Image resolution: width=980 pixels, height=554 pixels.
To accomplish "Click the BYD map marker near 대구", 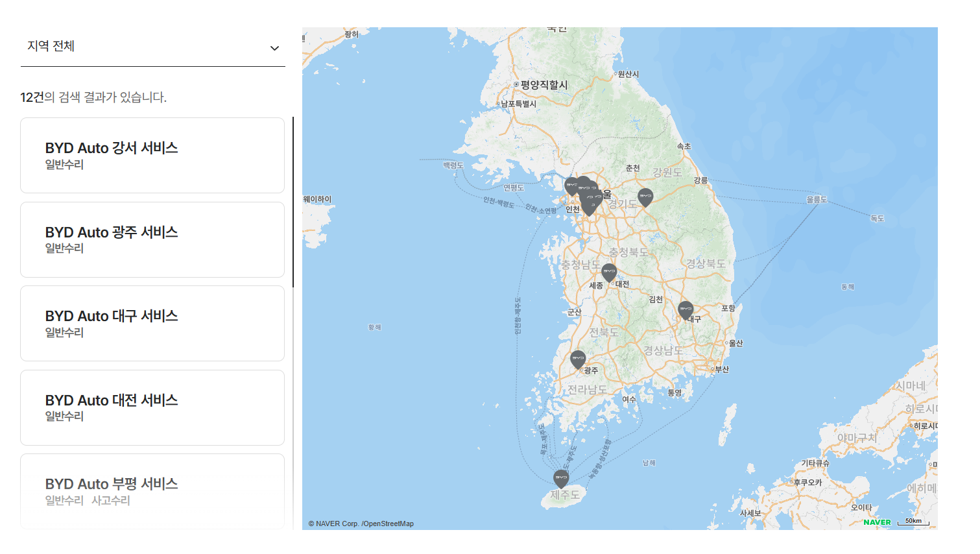I will coord(686,310).
